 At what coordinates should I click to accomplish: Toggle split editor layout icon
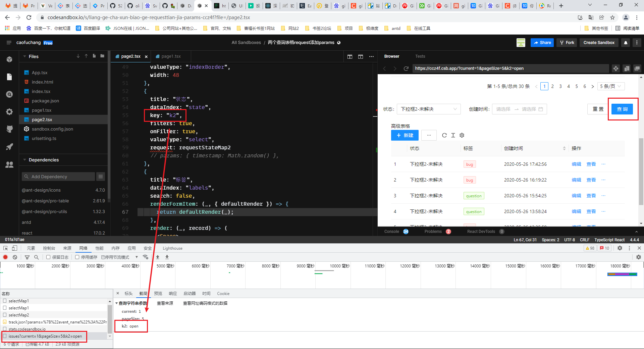click(x=350, y=56)
